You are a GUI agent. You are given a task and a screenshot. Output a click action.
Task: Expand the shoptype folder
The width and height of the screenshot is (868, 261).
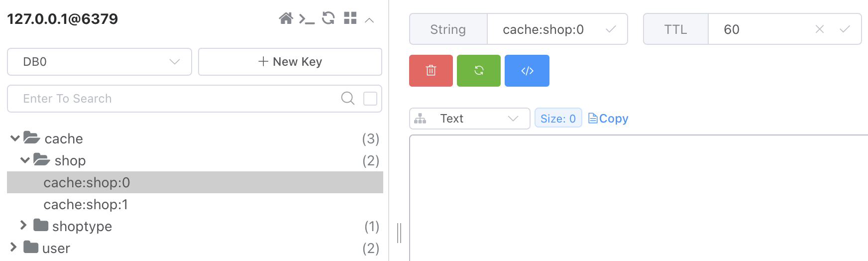(x=23, y=226)
